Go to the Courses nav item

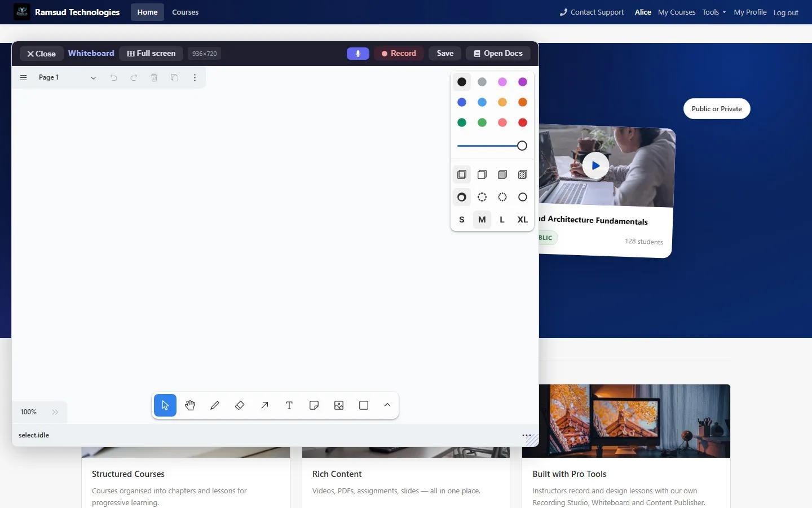point(186,12)
